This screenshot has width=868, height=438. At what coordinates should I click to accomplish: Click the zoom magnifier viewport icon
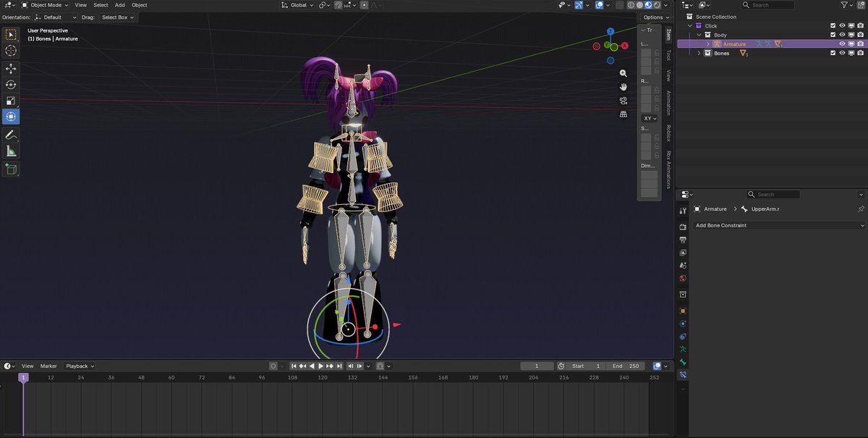[624, 73]
